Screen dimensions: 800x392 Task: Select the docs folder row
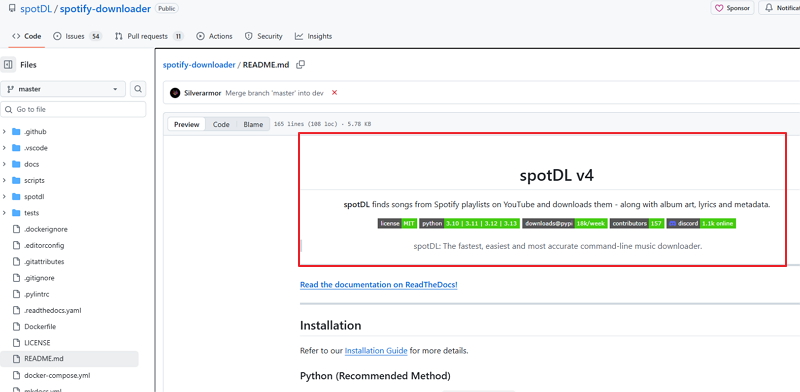click(69, 164)
